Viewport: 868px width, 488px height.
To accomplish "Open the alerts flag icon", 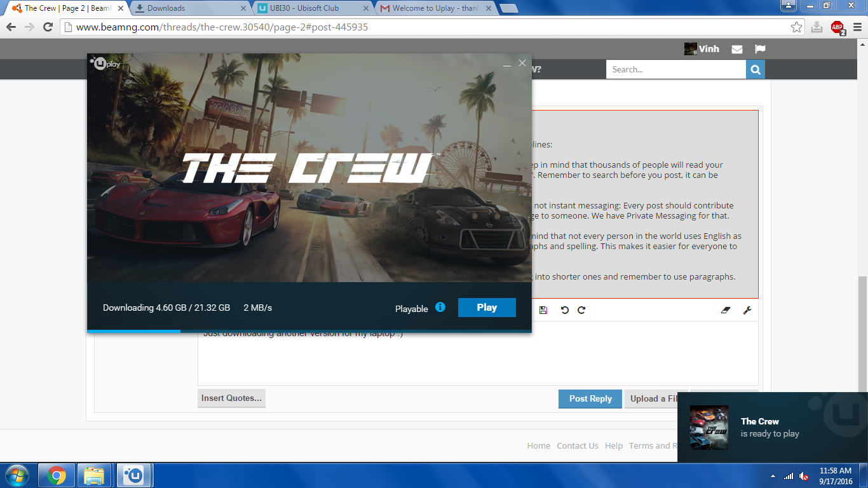I will (760, 49).
